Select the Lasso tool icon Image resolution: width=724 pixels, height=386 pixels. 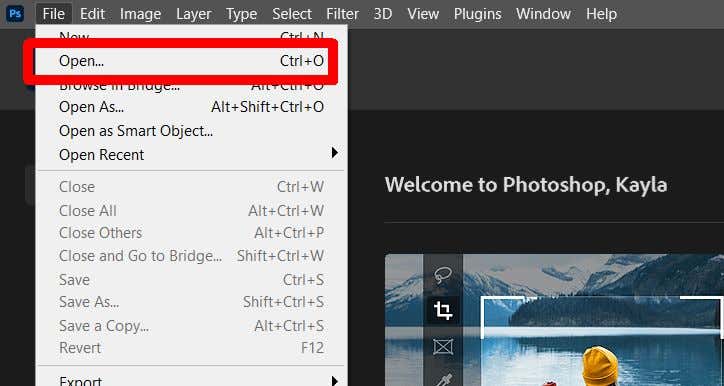tap(443, 275)
